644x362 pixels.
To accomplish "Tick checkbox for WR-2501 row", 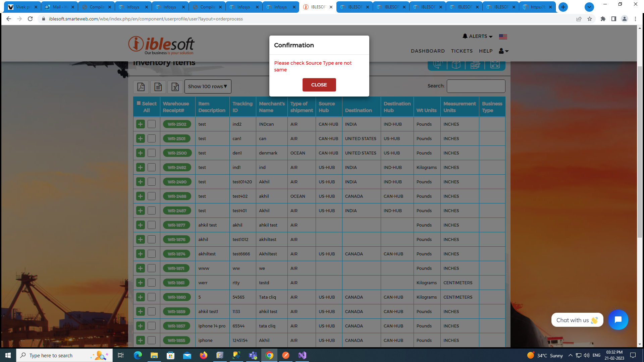I will coord(152,138).
